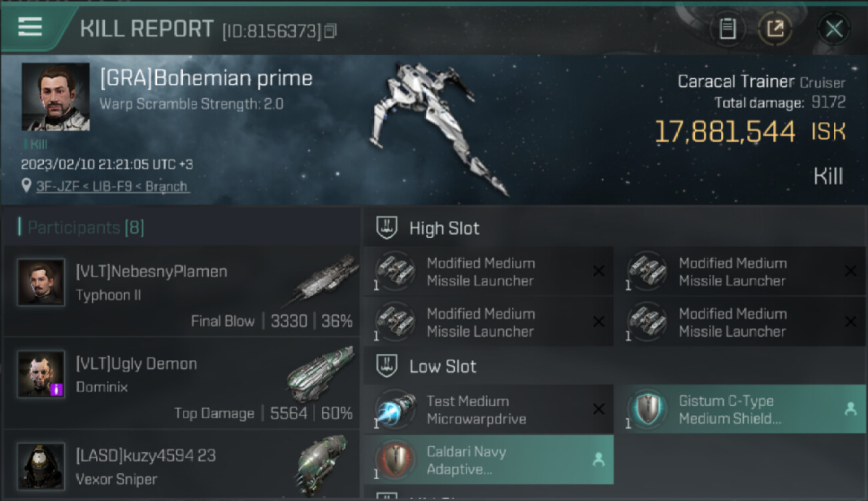Viewport: 868px width, 501px height.
Task: Select the Dominix ship icon
Action: (320, 373)
